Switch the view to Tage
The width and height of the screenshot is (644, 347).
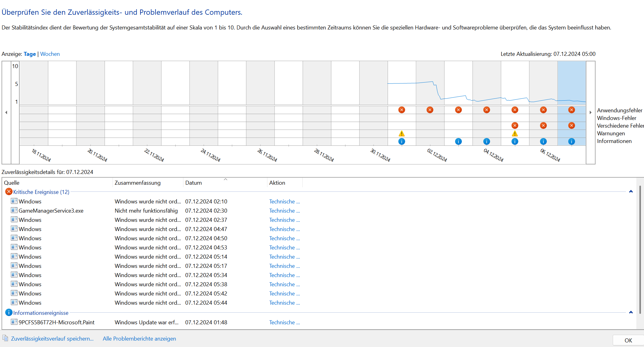[x=30, y=54]
